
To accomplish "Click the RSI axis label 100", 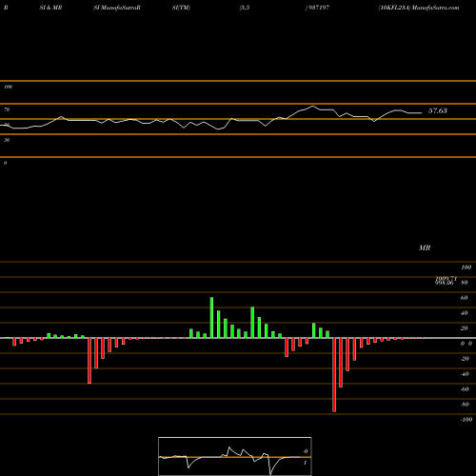I will tap(9, 87).
